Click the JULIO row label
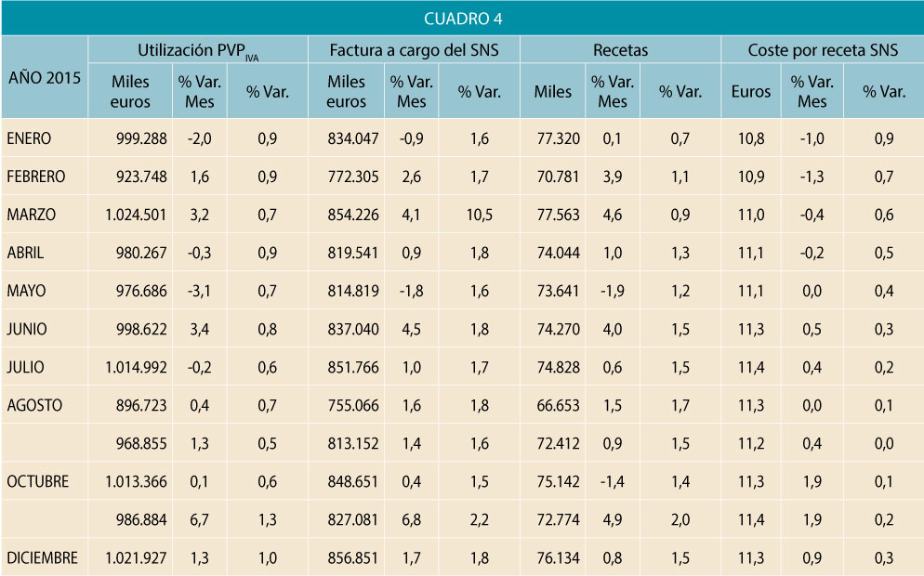 coord(25,367)
